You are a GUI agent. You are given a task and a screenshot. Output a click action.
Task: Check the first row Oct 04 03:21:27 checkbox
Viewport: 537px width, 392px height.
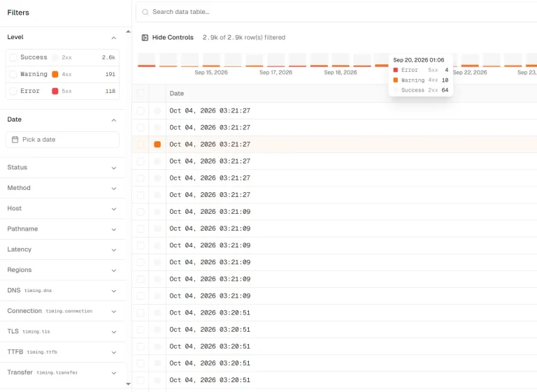[x=141, y=110]
